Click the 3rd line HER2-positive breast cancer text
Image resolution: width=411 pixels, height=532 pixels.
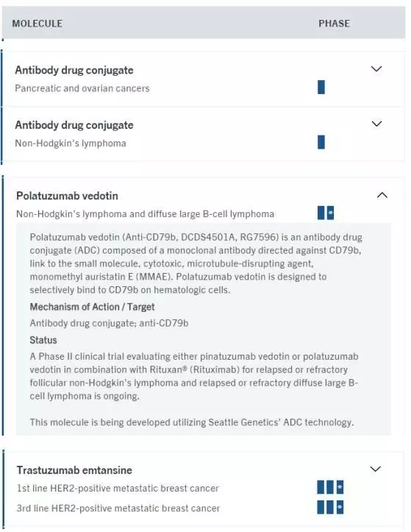[x=118, y=508]
